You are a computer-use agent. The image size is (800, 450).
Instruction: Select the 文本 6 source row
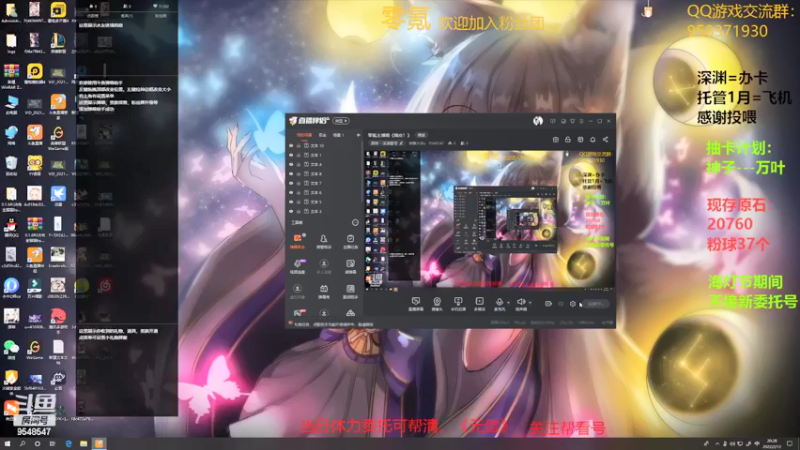[x=324, y=193]
